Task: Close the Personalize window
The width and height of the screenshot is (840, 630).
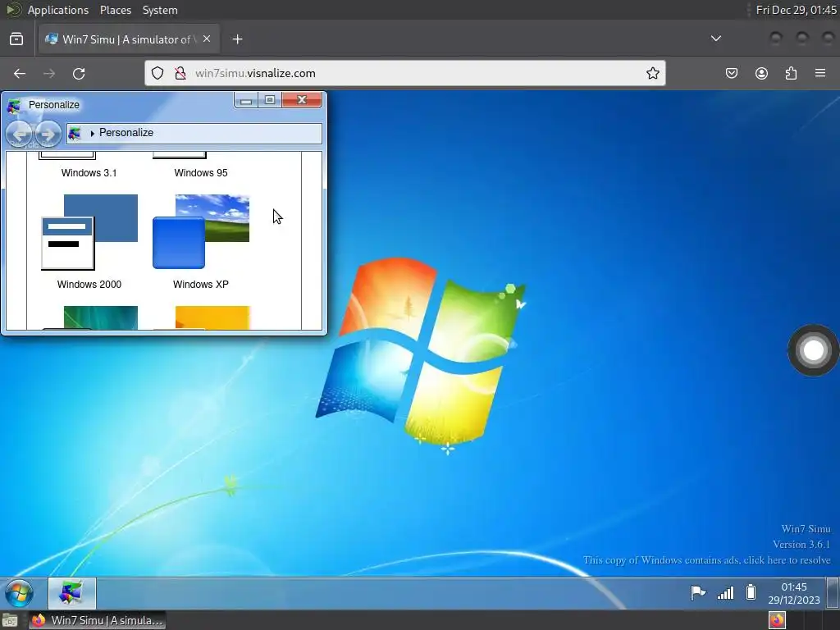Action: click(x=302, y=100)
